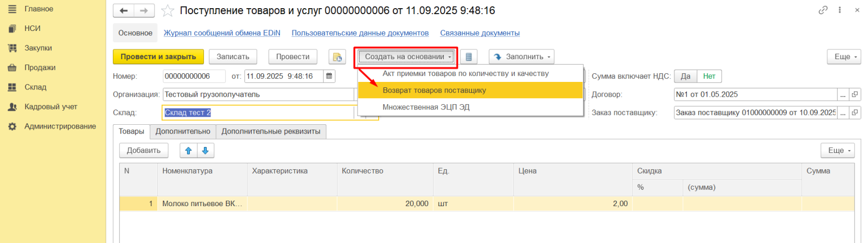Viewport: 868px width, 243px height.
Task: Open Связанные документы link
Action: [x=480, y=33]
